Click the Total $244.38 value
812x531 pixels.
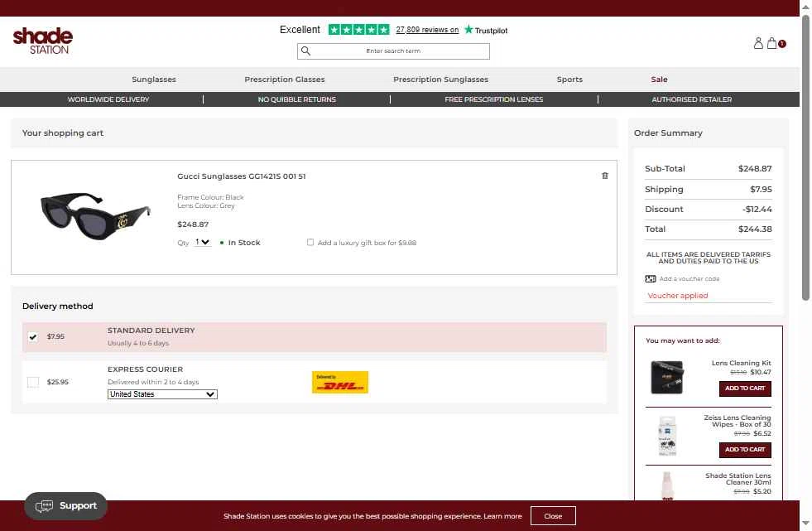pyautogui.click(x=755, y=229)
